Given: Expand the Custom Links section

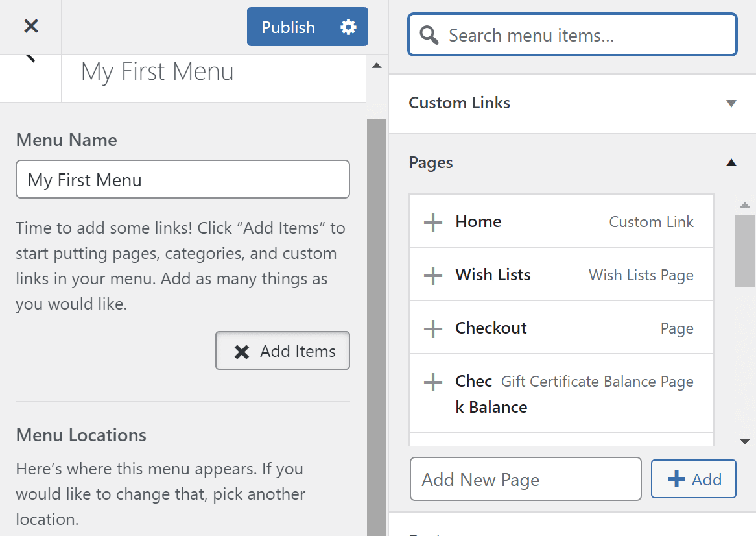Looking at the screenshot, I should (x=731, y=103).
